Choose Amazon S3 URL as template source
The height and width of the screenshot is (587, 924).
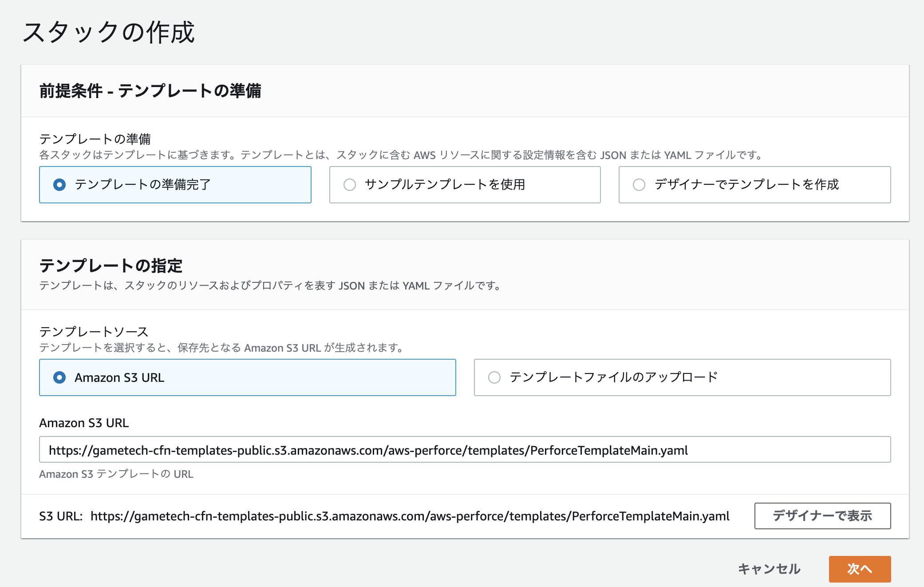coord(59,377)
